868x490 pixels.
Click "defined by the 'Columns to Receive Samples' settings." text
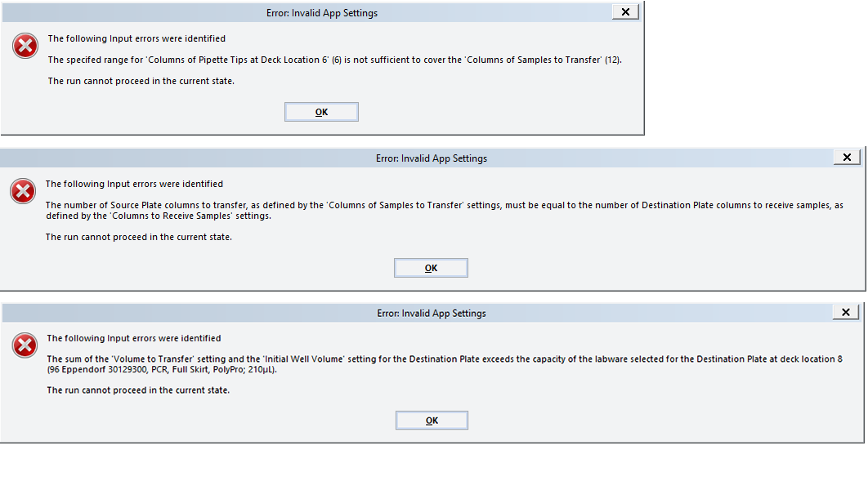coord(159,216)
